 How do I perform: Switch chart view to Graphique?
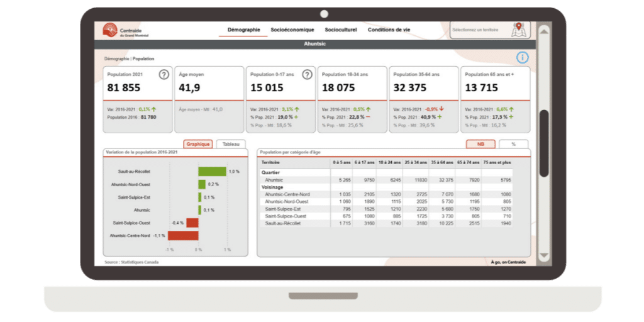[x=198, y=144]
